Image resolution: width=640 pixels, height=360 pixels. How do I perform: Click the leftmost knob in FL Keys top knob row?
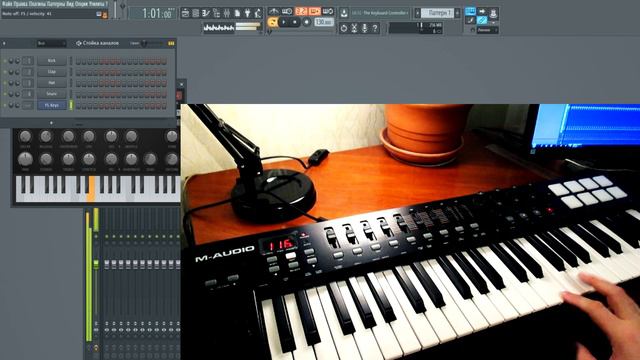pyautogui.click(x=25, y=136)
